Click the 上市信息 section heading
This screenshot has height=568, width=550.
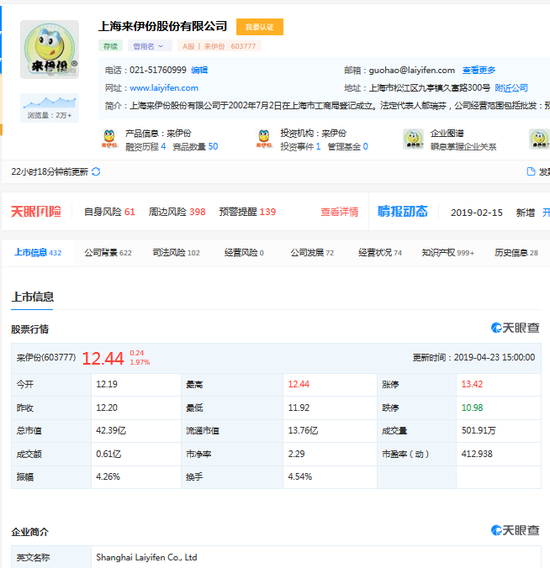[x=32, y=297]
